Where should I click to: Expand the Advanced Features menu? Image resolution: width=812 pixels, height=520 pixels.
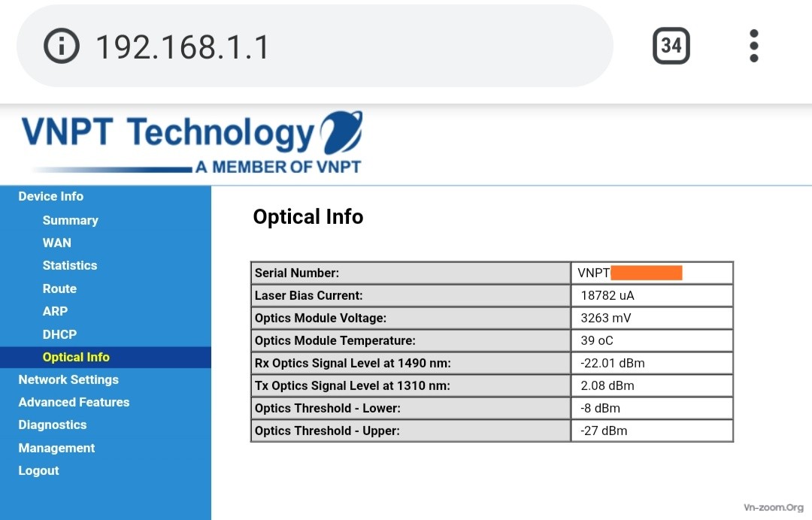pyautogui.click(x=74, y=403)
